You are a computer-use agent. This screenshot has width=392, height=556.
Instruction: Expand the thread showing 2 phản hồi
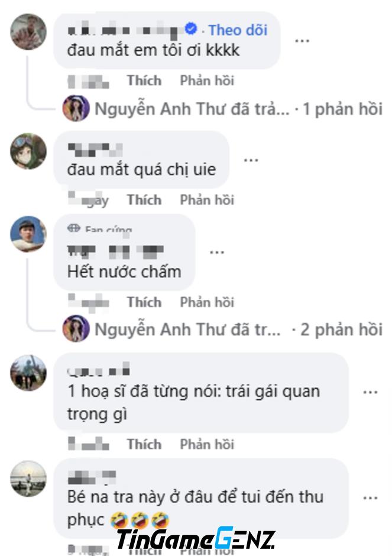[x=342, y=330]
